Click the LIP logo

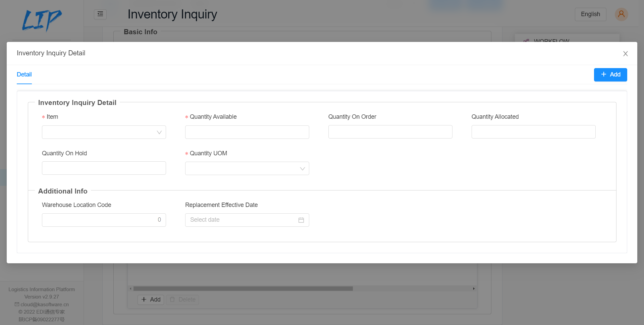pos(42,20)
